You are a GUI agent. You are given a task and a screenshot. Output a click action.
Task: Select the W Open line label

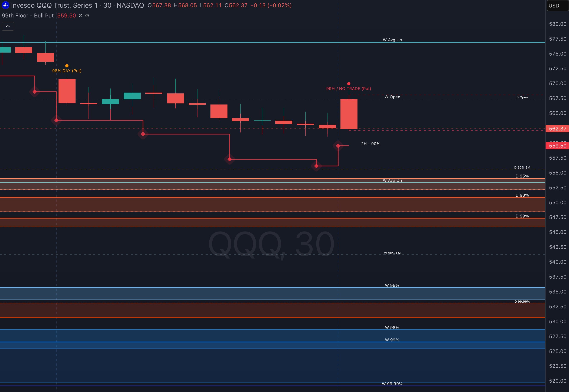pos(392,97)
